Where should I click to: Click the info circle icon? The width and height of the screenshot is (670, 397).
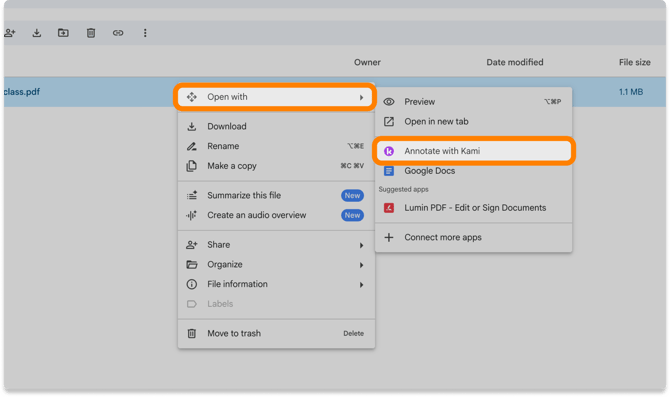(191, 284)
